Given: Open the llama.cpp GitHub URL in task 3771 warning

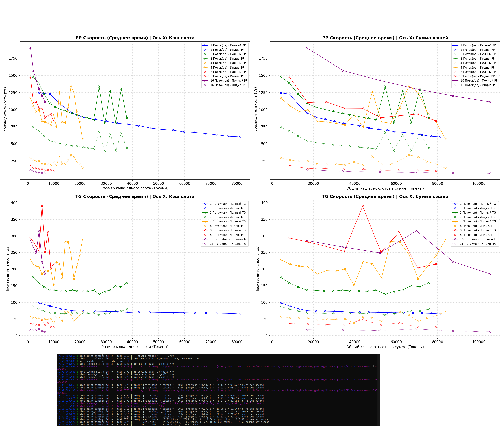Looking at the screenshot, I should [332, 380].
